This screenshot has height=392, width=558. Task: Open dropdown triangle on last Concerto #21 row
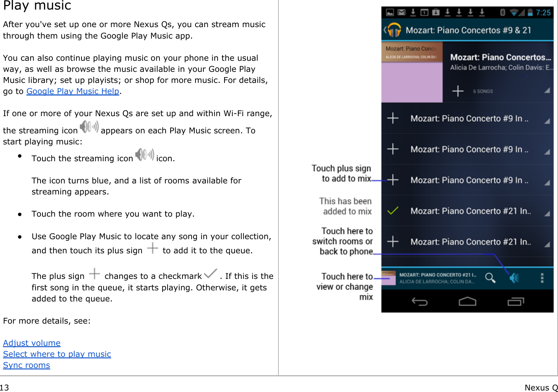pyautogui.click(x=547, y=245)
